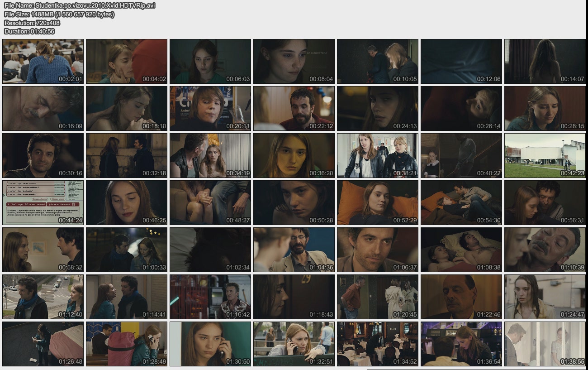Screen dimensions: 588x370
Task: Click the Resolution 720x408 text
Action: click(32, 23)
